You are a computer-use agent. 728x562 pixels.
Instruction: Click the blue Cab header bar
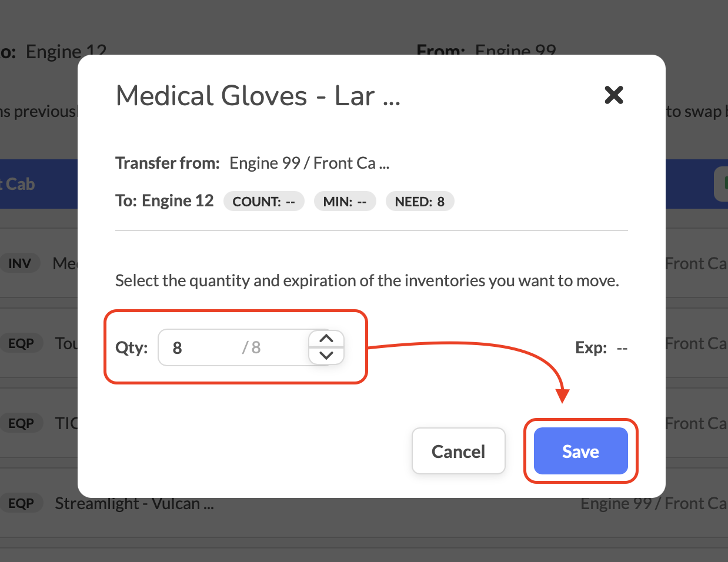35,184
